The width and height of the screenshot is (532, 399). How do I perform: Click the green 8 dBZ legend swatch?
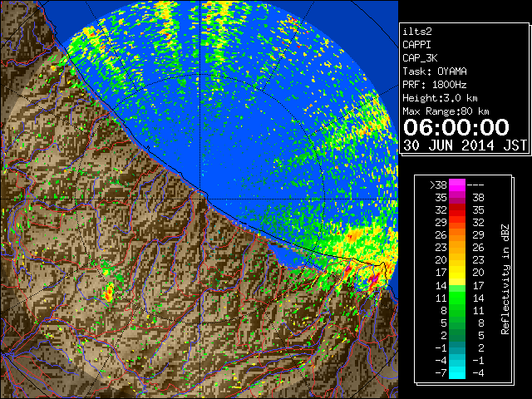457,310
